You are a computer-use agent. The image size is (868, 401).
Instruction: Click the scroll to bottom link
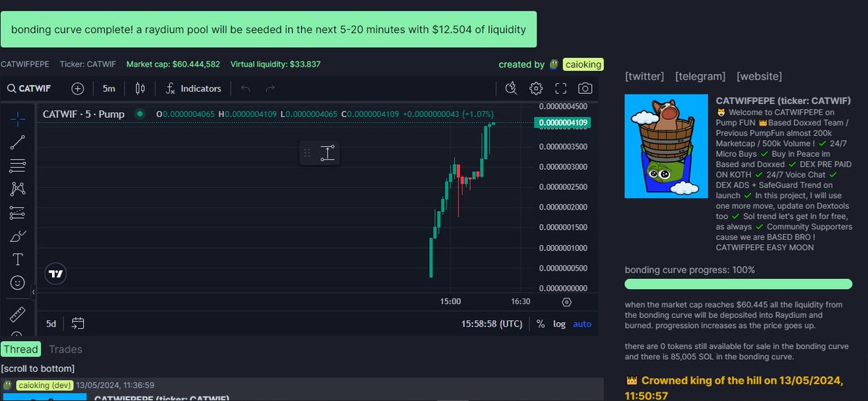click(x=38, y=368)
